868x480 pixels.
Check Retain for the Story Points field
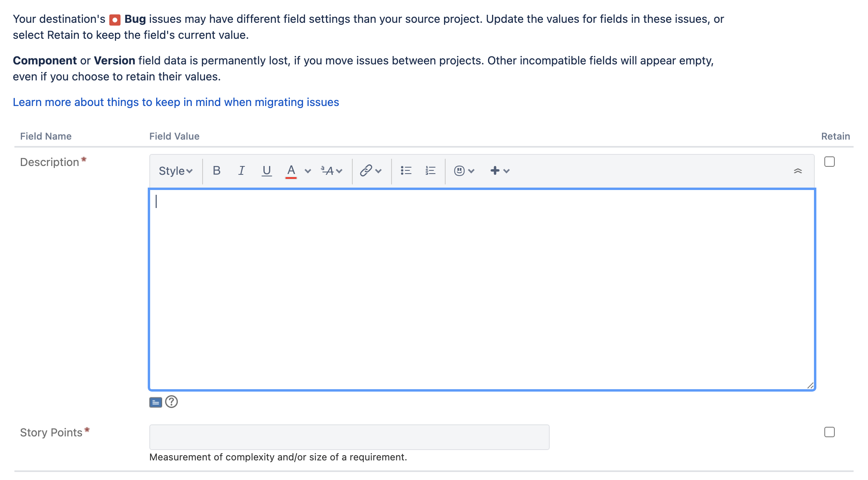point(830,432)
